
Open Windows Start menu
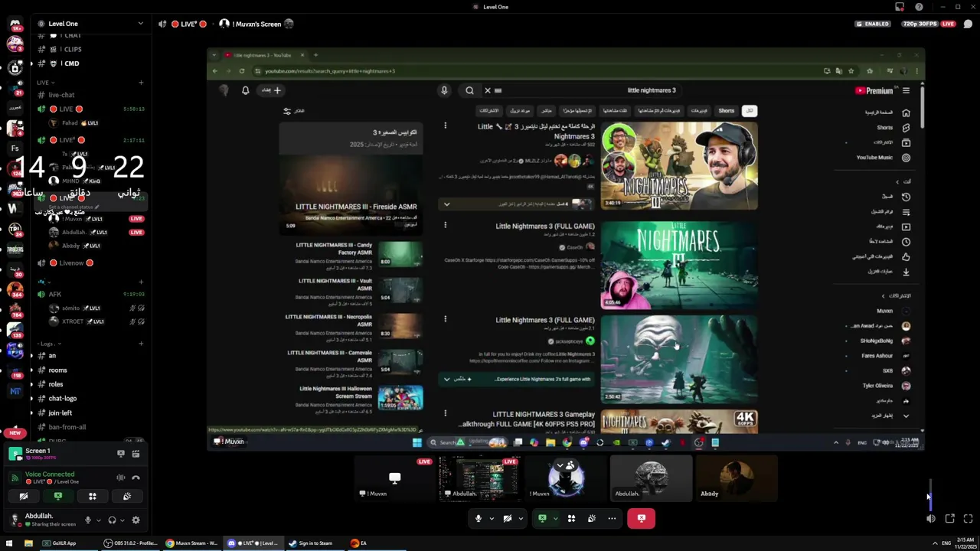click(8, 543)
